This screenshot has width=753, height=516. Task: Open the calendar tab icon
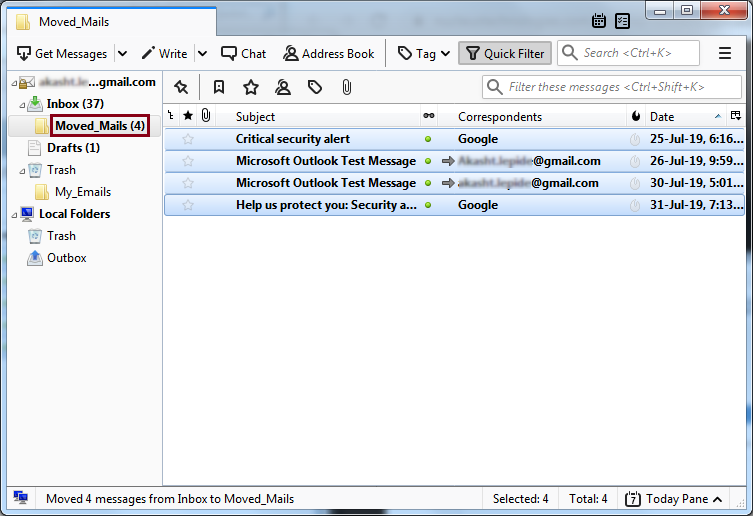click(x=598, y=21)
